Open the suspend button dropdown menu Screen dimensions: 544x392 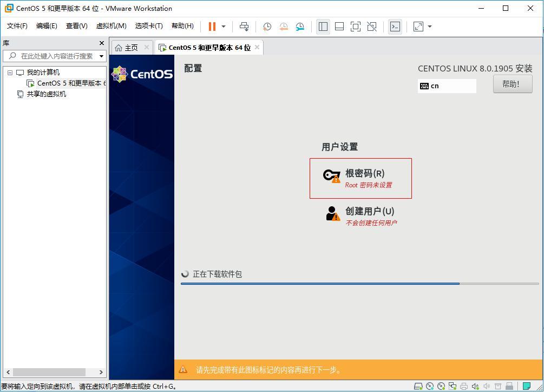click(222, 26)
